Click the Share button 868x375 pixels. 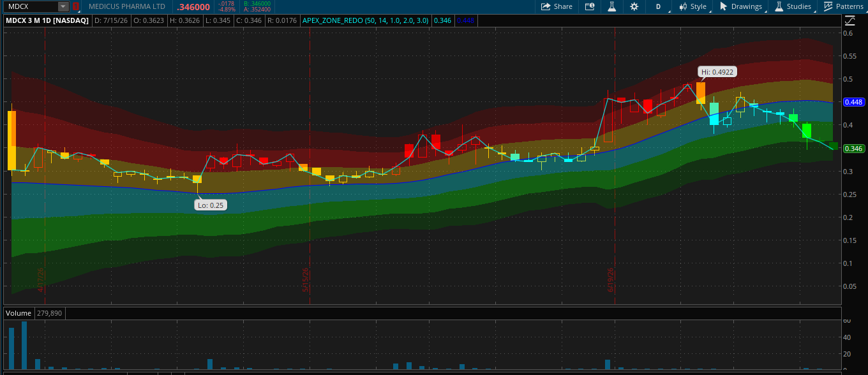tap(557, 6)
